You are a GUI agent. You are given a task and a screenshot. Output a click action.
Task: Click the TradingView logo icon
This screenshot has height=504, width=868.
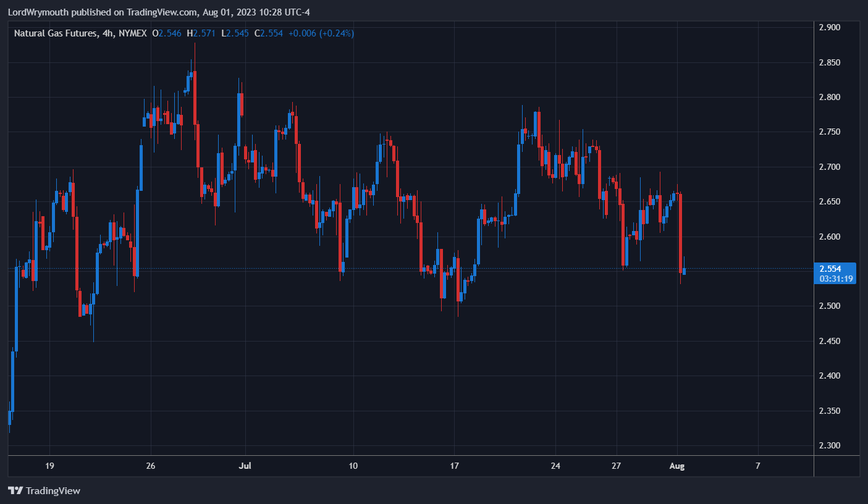pyautogui.click(x=15, y=490)
